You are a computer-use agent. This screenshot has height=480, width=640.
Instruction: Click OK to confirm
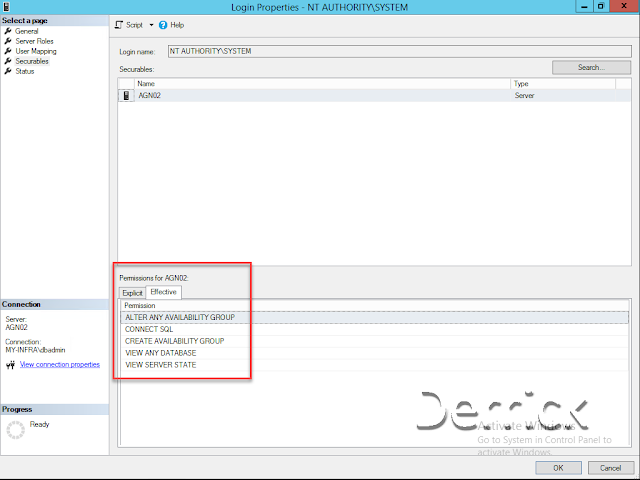coord(558,468)
